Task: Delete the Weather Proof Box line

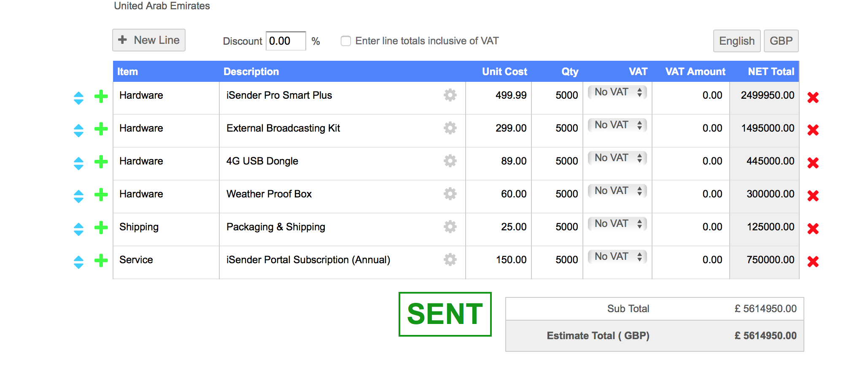Action: [x=813, y=196]
